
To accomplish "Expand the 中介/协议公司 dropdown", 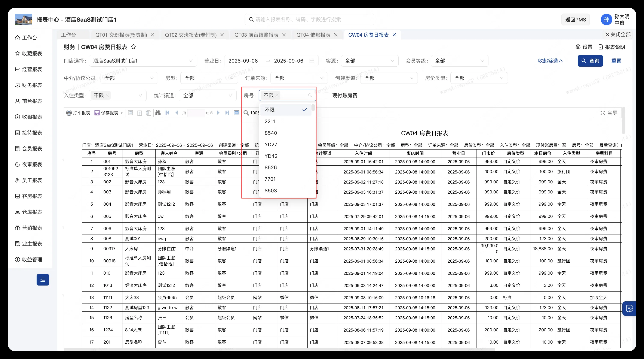I will [x=129, y=78].
